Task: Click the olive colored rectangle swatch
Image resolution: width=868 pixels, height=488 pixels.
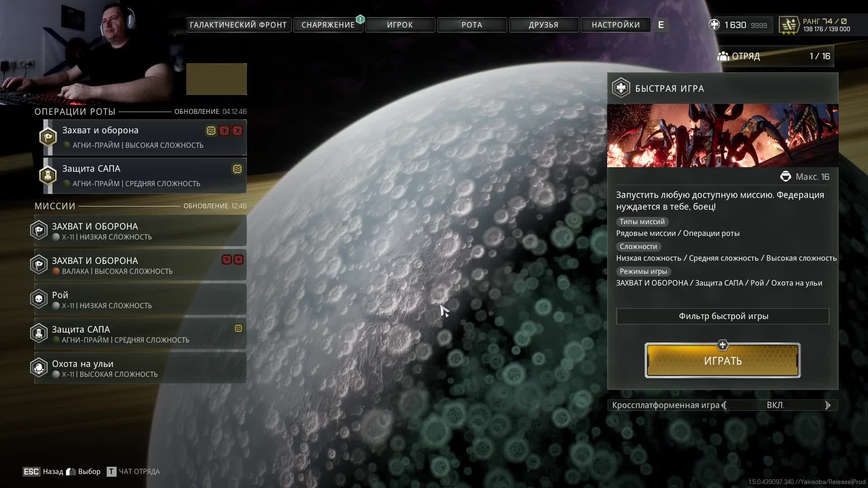Action: click(216, 79)
